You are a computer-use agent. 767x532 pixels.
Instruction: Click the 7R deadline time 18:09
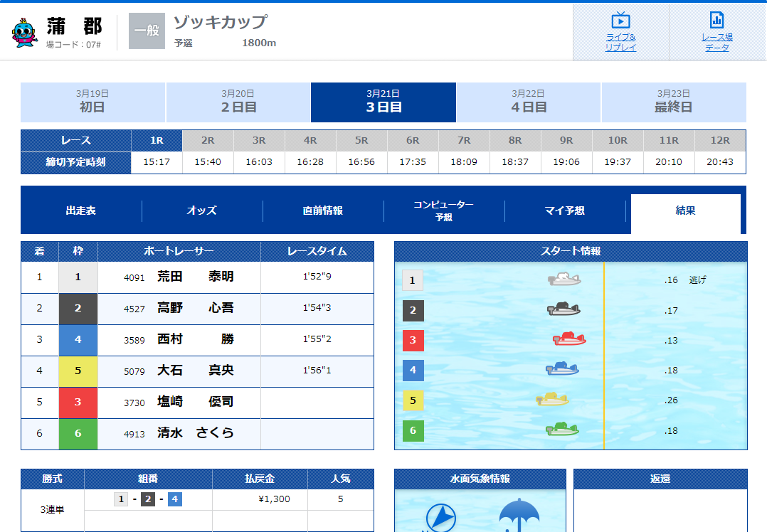pyautogui.click(x=464, y=162)
